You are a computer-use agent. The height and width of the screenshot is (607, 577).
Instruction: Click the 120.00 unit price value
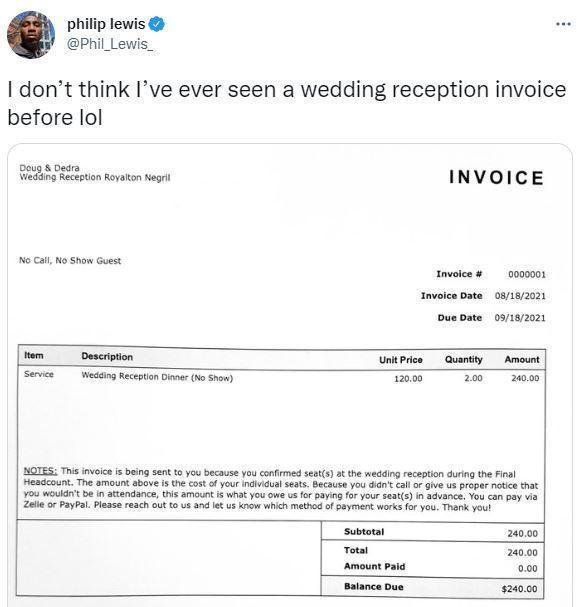(408, 379)
